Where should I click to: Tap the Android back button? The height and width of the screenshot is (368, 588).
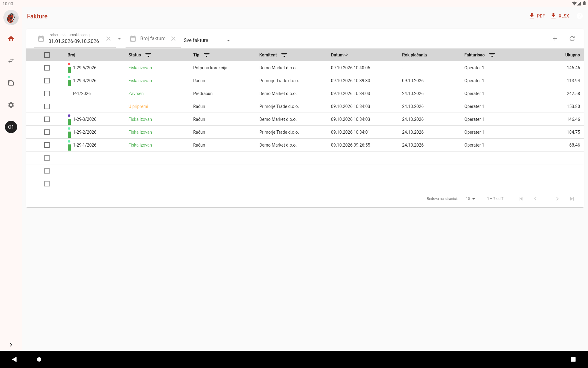[14, 359]
